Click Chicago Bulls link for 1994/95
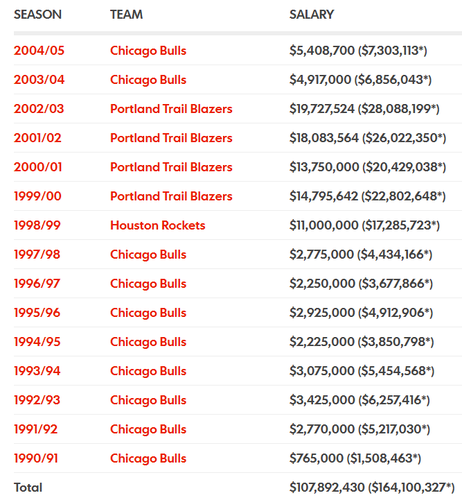 tap(148, 342)
